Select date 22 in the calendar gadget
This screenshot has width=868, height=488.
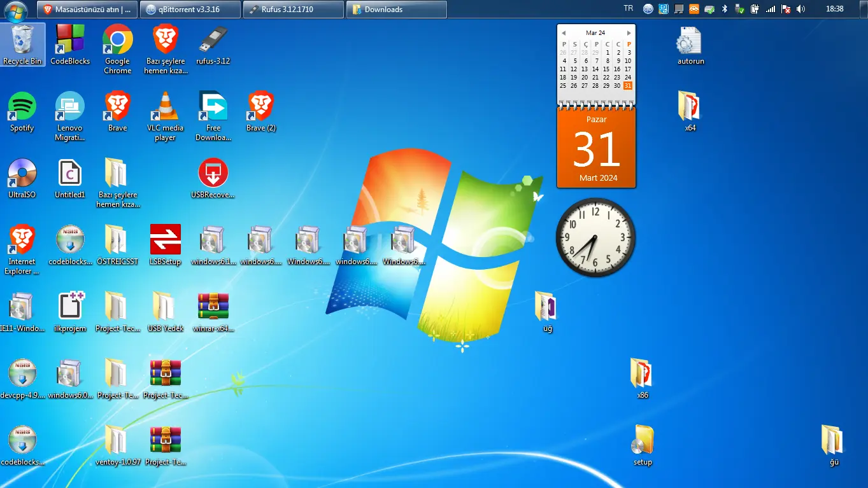pyautogui.click(x=606, y=78)
